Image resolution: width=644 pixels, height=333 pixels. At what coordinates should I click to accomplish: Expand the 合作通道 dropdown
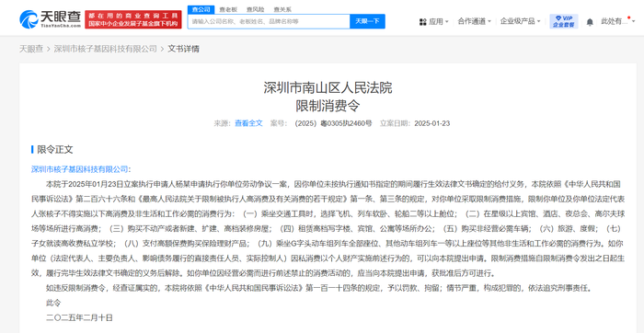(x=474, y=21)
